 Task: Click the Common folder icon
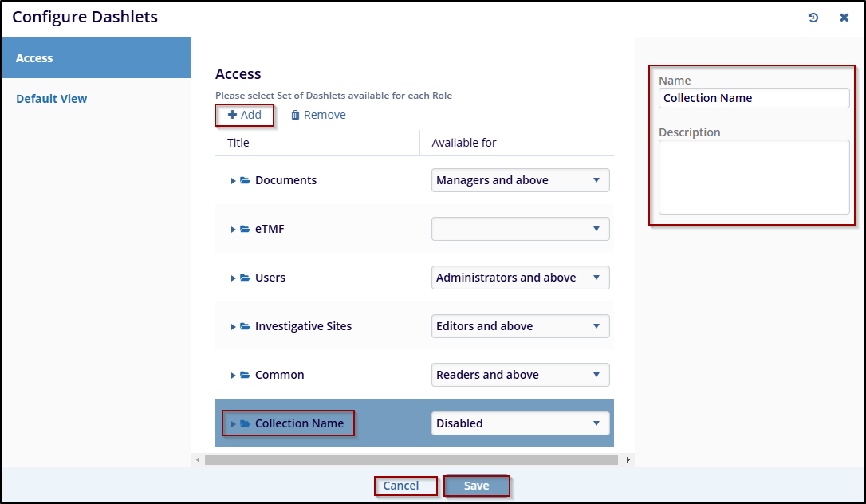click(x=246, y=375)
